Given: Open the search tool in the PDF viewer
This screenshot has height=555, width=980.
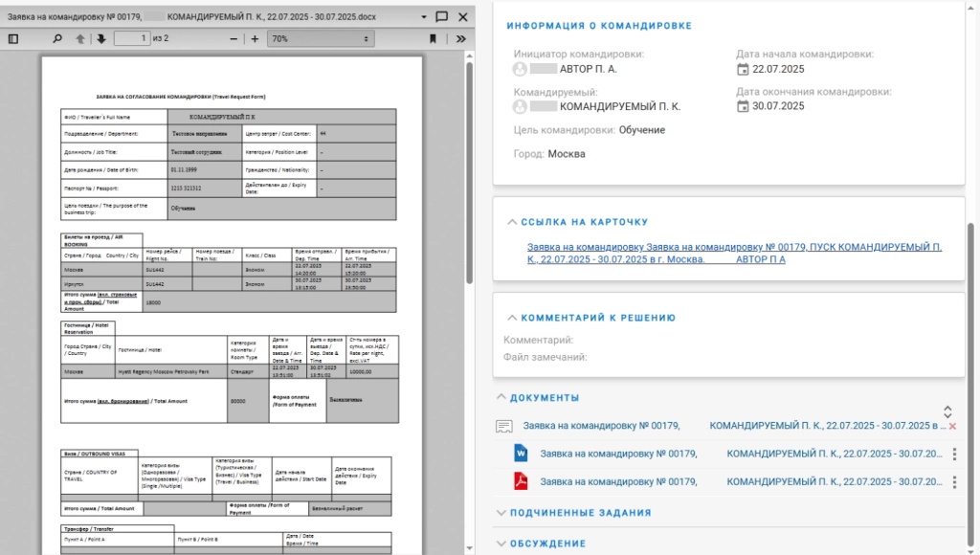Looking at the screenshot, I should (57, 37).
